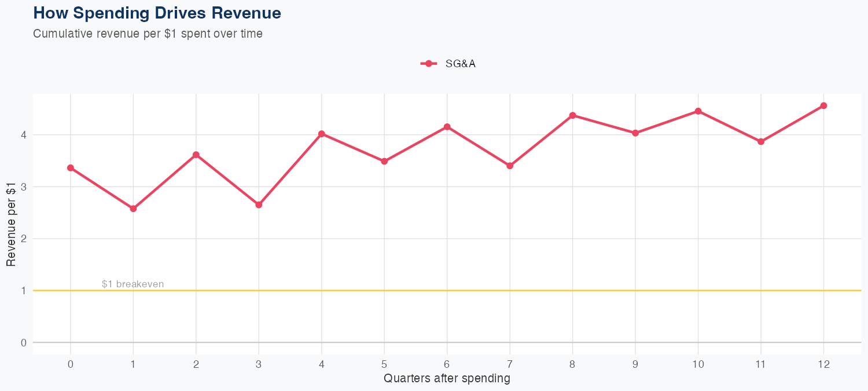868x391 pixels.
Task: Select the data point at quarter 1
Action: [x=133, y=209]
